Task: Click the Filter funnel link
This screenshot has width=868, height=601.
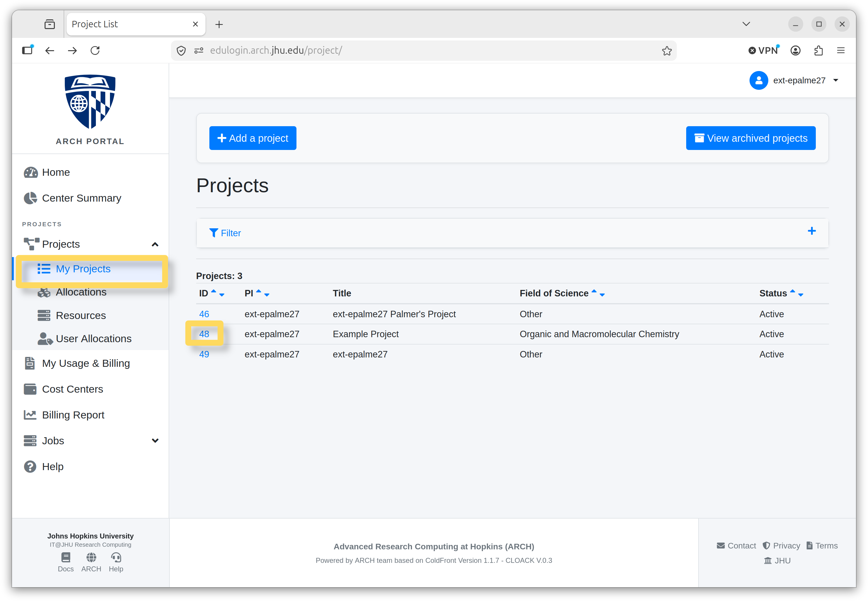Action: coord(225,233)
